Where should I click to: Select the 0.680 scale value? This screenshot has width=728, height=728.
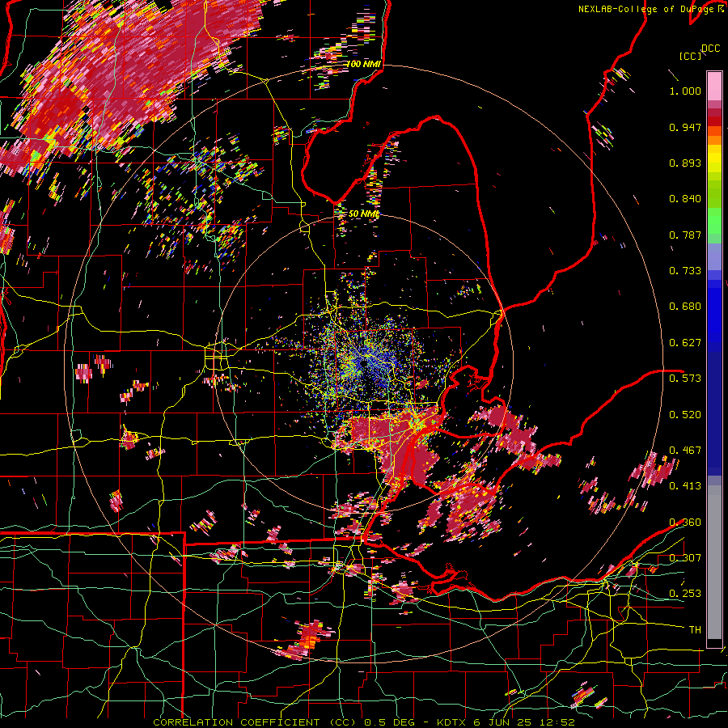[685, 307]
